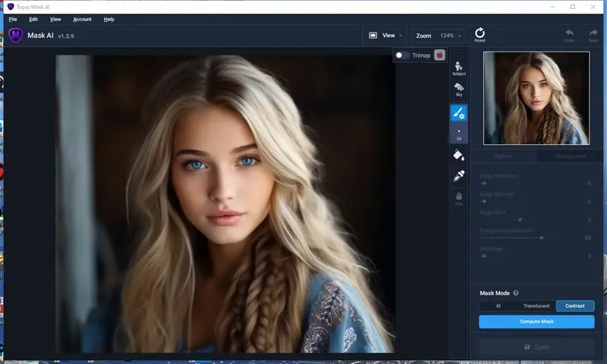Click the Redo arrow

coord(593,35)
